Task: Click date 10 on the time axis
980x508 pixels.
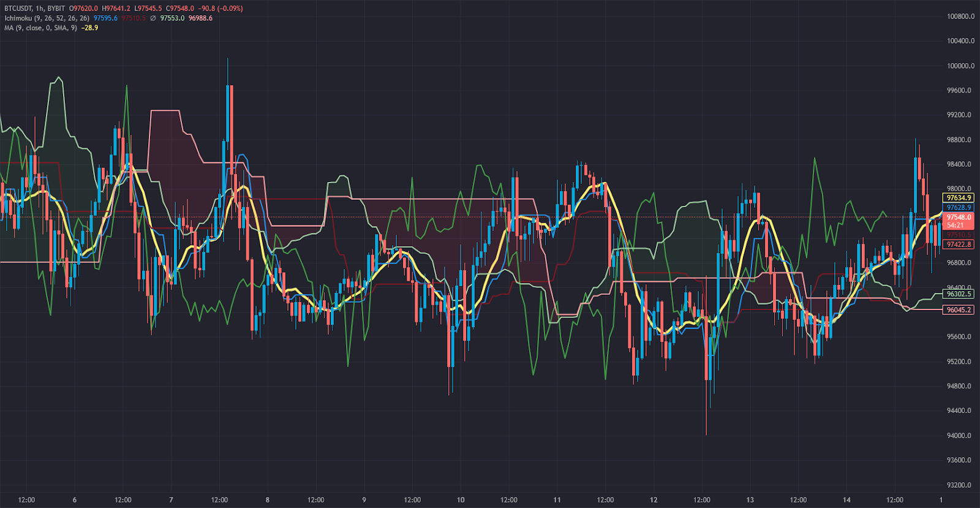Action: 461,500
